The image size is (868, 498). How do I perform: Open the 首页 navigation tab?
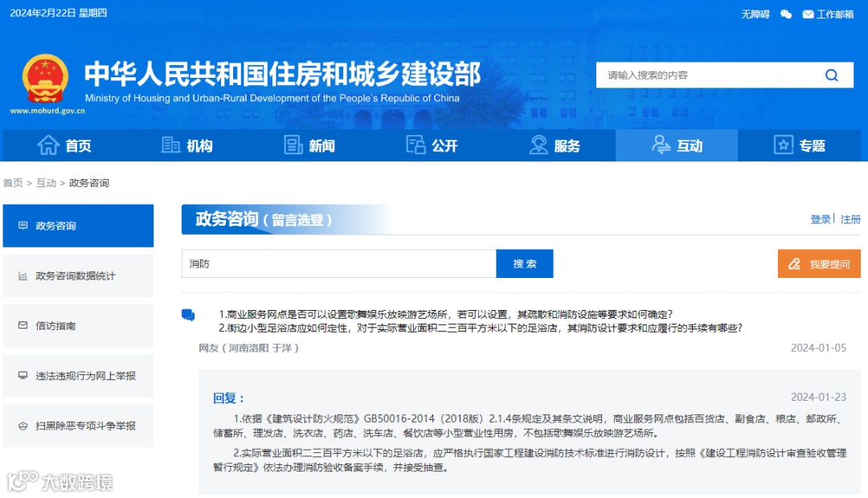[x=64, y=145]
